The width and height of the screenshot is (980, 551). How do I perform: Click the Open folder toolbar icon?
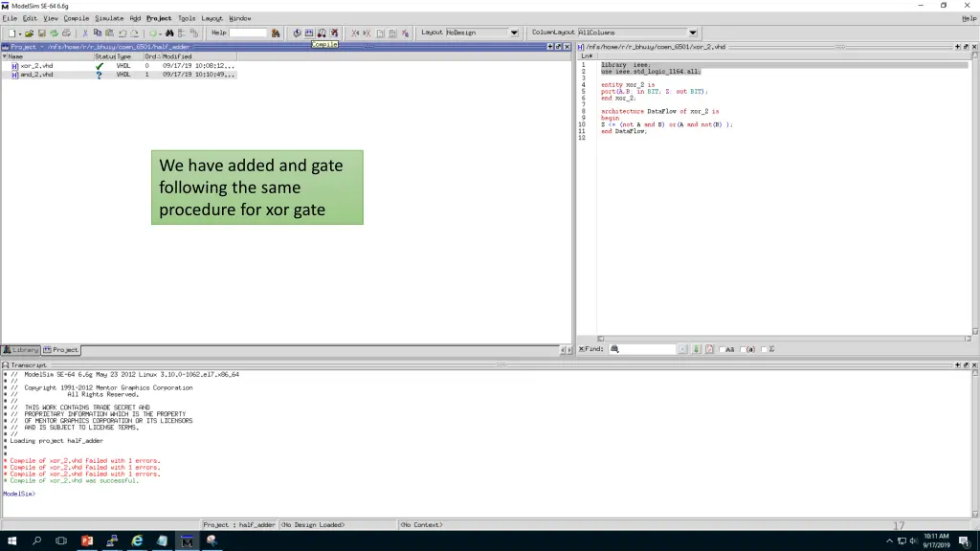[x=29, y=33]
